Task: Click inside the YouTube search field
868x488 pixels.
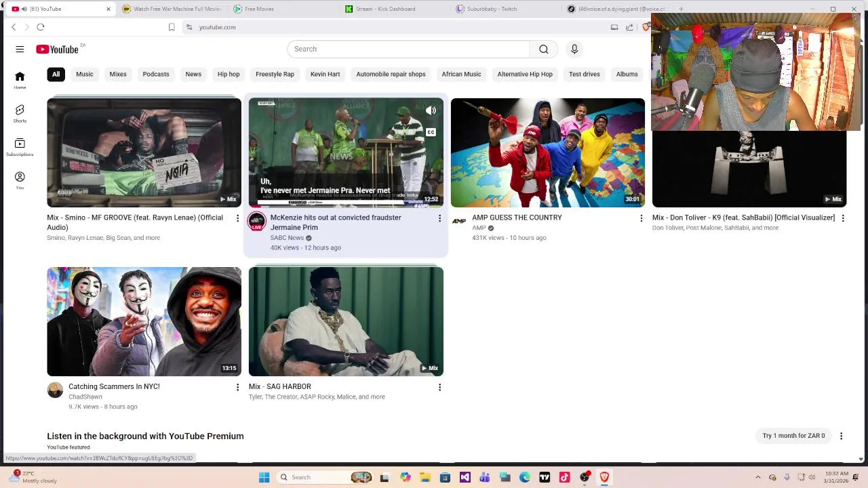Action: [408, 49]
